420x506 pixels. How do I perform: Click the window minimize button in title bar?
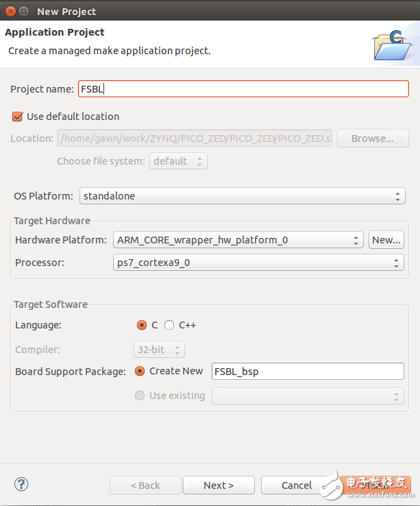click(24, 11)
